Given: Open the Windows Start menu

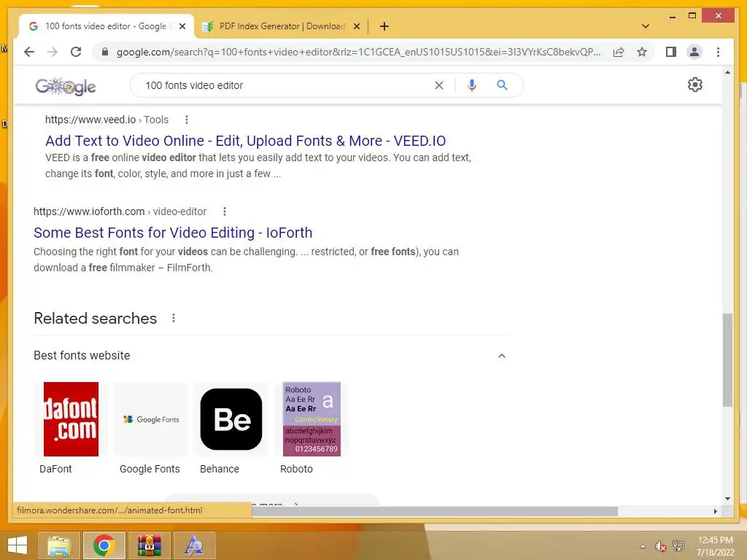Looking at the screenshot, I should (x=18, y=545).
